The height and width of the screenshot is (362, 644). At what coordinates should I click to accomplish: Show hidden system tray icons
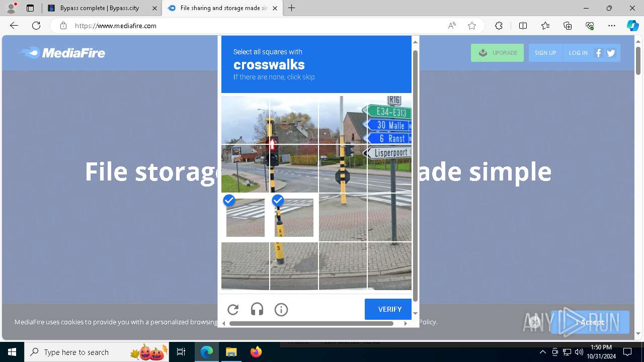(x=542, y=352)
